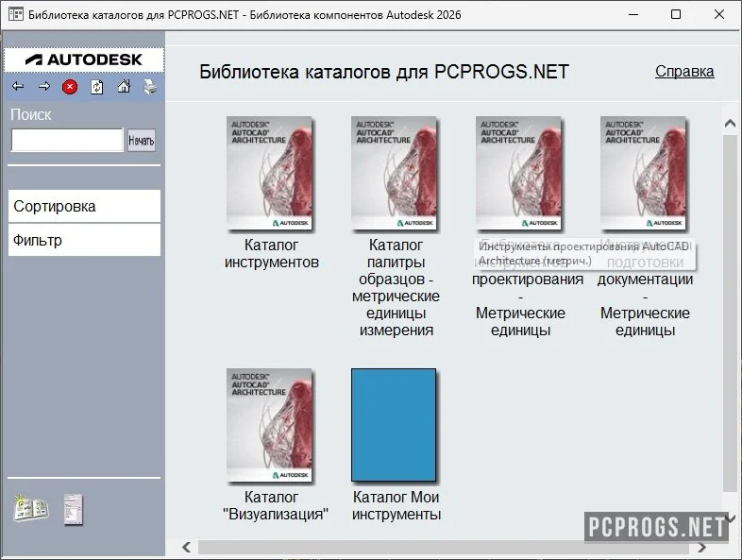Click the Back arrow navigation icon
The image size is (742, 560).
[18, 86]
